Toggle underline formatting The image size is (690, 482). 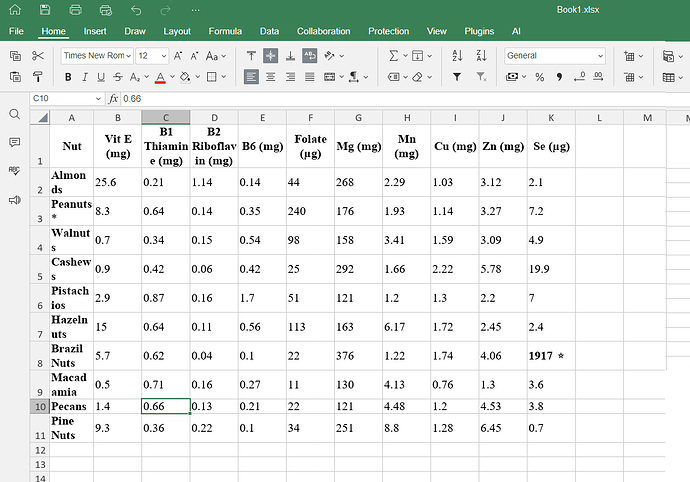[x=101, y=77]
